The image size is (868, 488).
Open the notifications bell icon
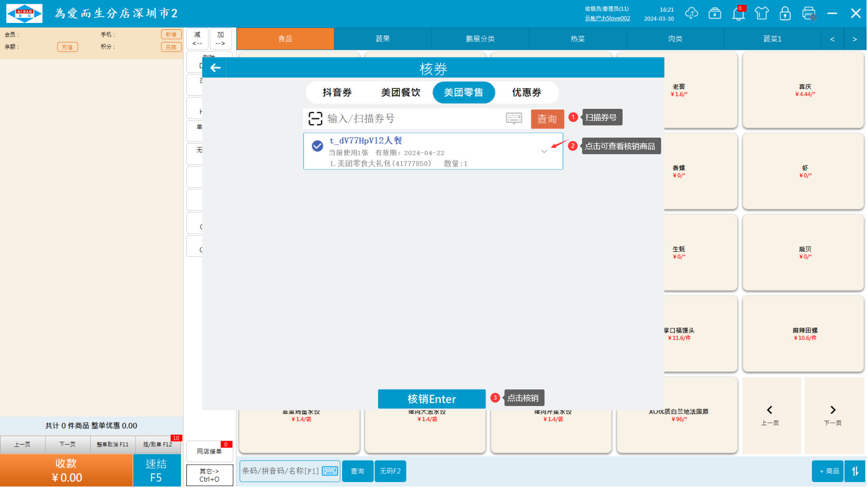(739, 13)
